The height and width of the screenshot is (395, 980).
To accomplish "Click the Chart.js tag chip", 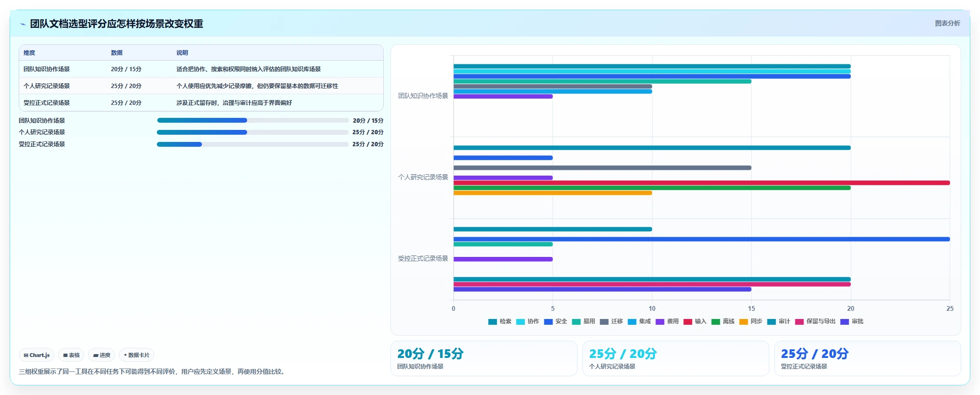I will (37, 355).
